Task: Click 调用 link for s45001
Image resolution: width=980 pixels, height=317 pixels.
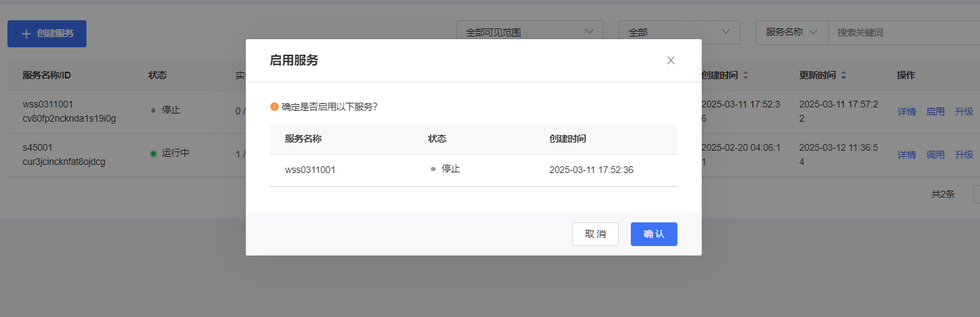Action: click(x=935, y=155)
